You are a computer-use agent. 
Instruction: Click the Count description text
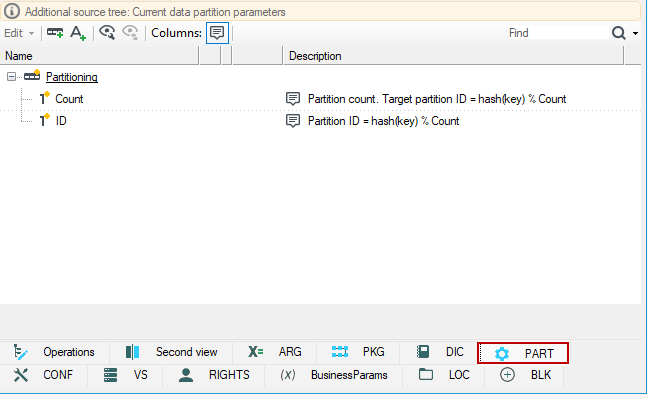[437, 99]
